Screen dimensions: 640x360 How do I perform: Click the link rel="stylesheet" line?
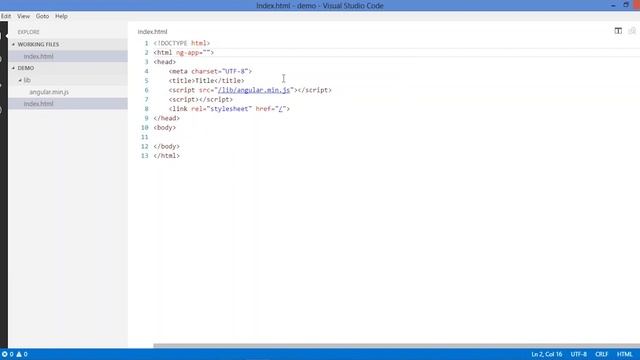[x=229, y=109]
